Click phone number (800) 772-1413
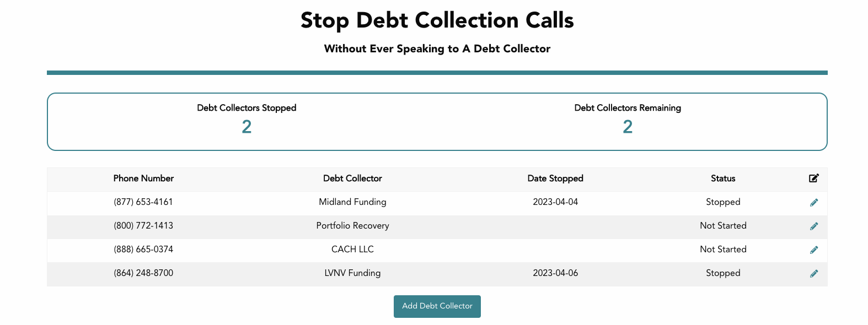Screen dimensions: 868x325 pyautogui.click(x=143, y=226)
